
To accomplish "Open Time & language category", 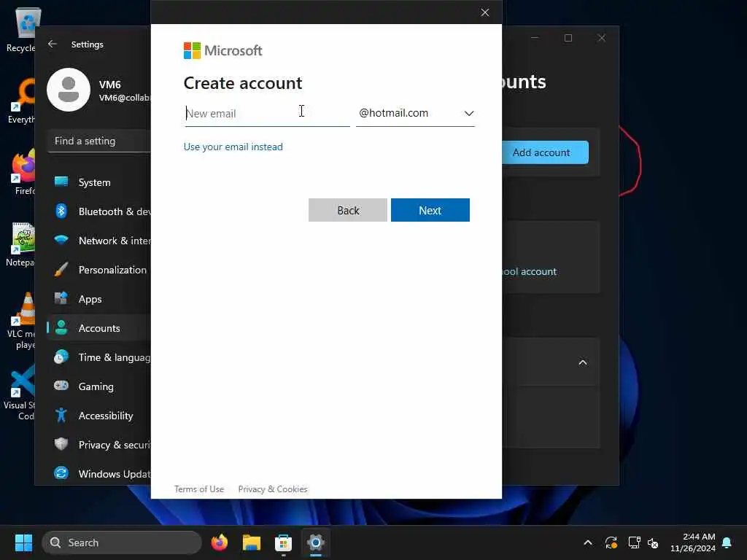I will point(99,357).
